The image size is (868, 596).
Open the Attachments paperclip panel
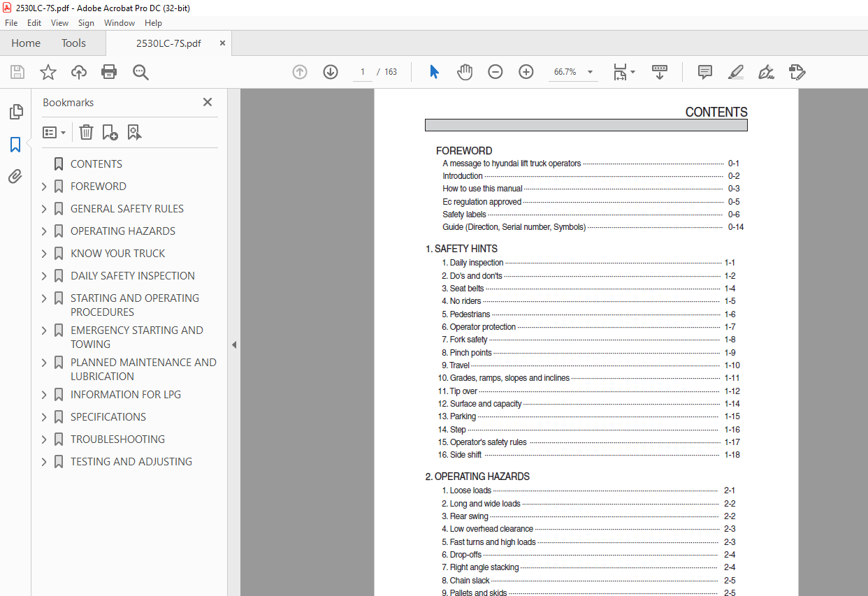(x=15, y=176)
